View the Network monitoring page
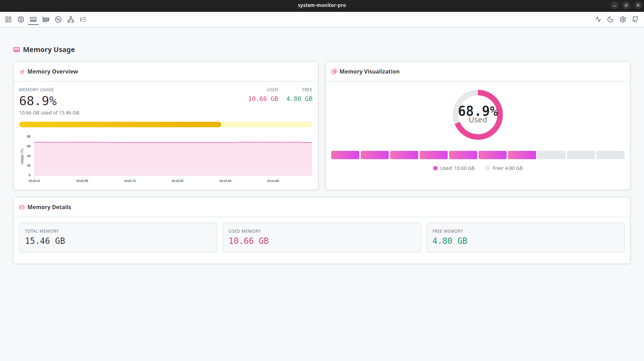This screenshot has height=361, width=644. (x=71, y=19)
